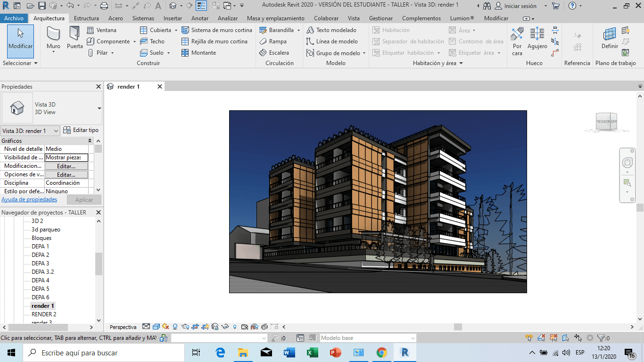Click the project browser vertical scrollbar

pyautogui.click(x=99, y=264)
